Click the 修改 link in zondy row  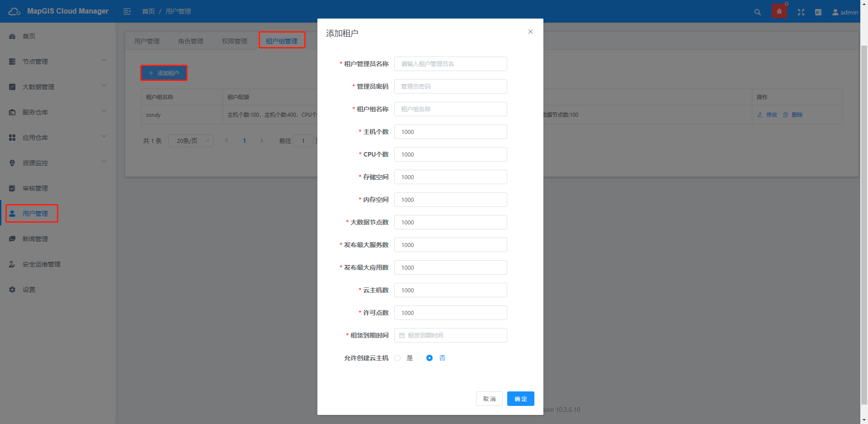click(772, 115)
